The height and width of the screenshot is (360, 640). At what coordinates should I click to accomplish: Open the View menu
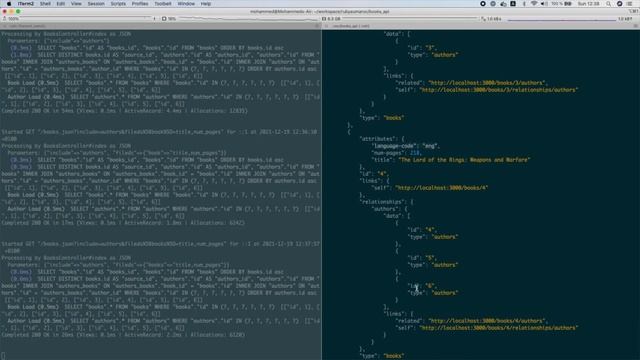coord(76,4)
